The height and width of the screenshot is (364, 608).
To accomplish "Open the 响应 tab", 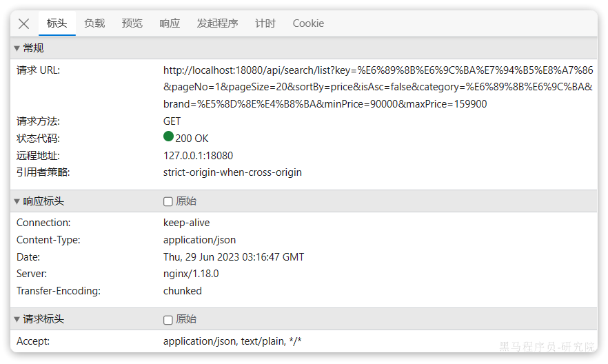I will 170,23.
